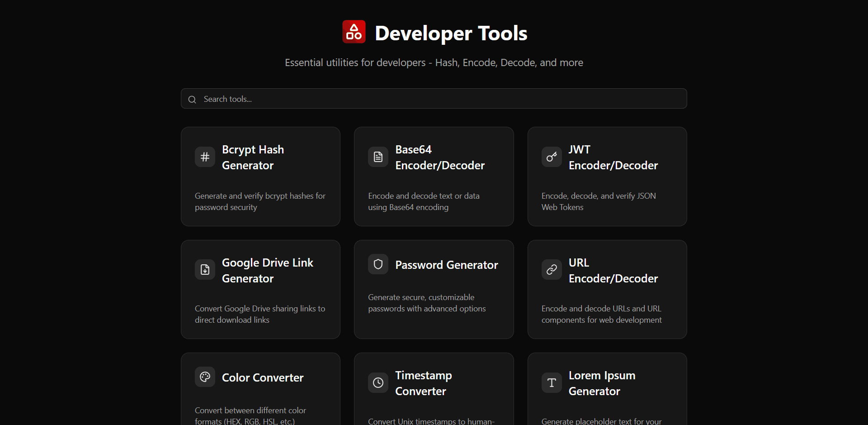Image resolution: width=868 pixels, height=425 pixels.
Task: Click the clock icon on Timestamp Converter
Action: coord(377,382)
